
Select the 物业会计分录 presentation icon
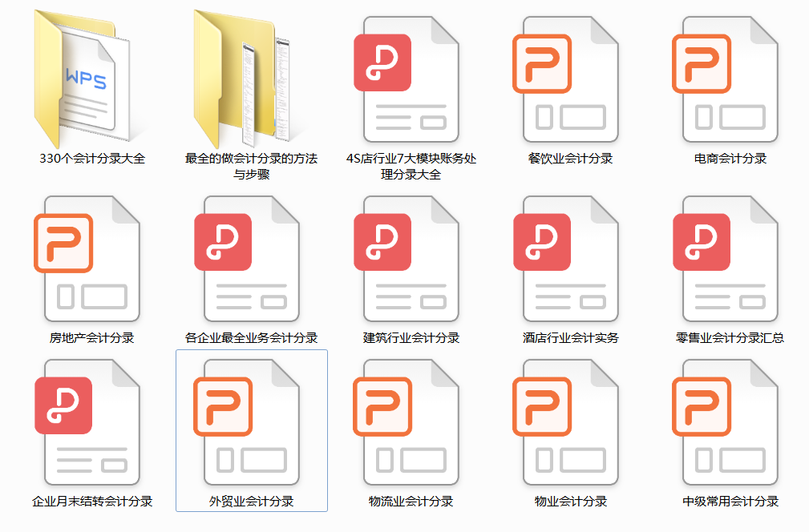[x=566, y=422]
